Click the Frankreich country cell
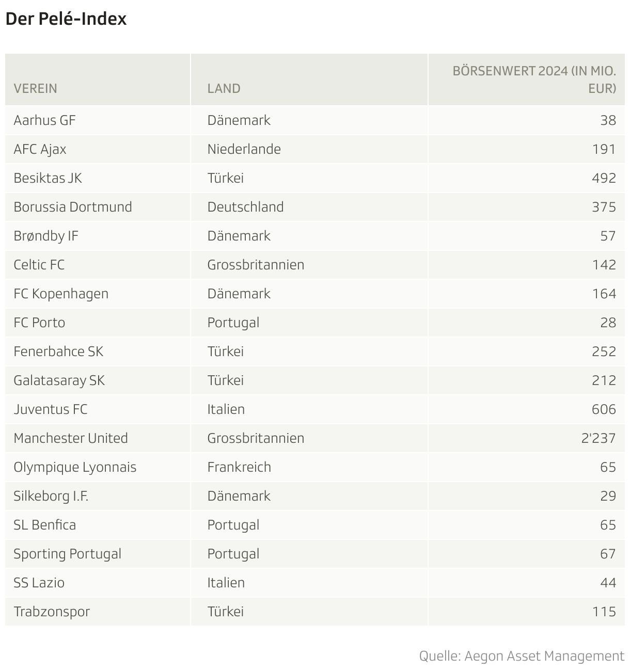Screen dimensions: 630x672 (239, 467)
